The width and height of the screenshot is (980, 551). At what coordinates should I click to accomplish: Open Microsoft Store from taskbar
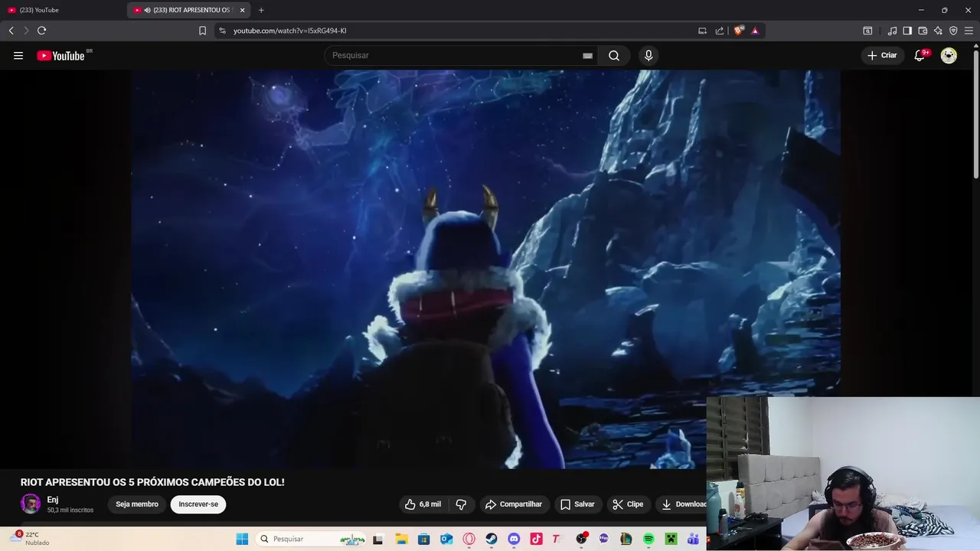(x=423, y=539)
